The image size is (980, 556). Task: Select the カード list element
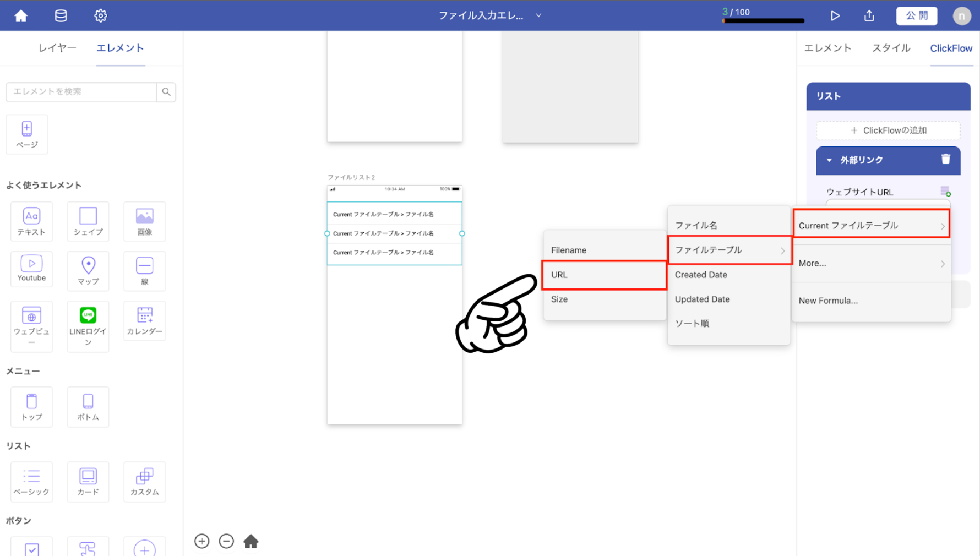88,482
